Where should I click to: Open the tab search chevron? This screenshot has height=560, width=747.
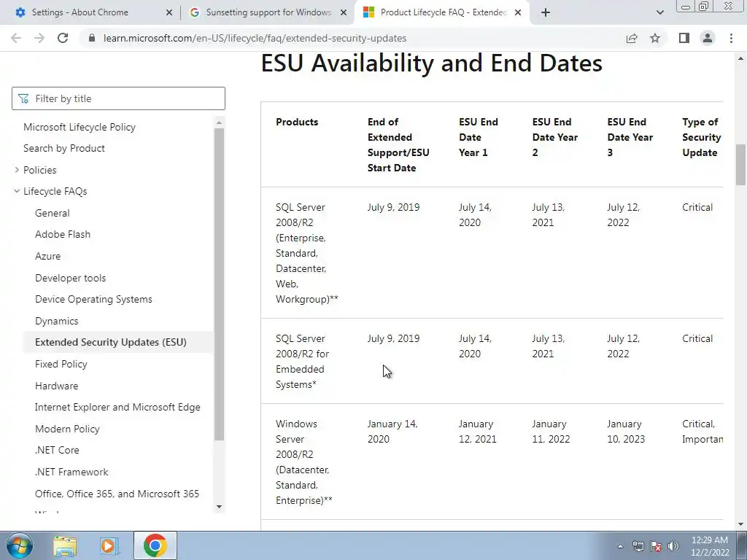coord(659,12)
